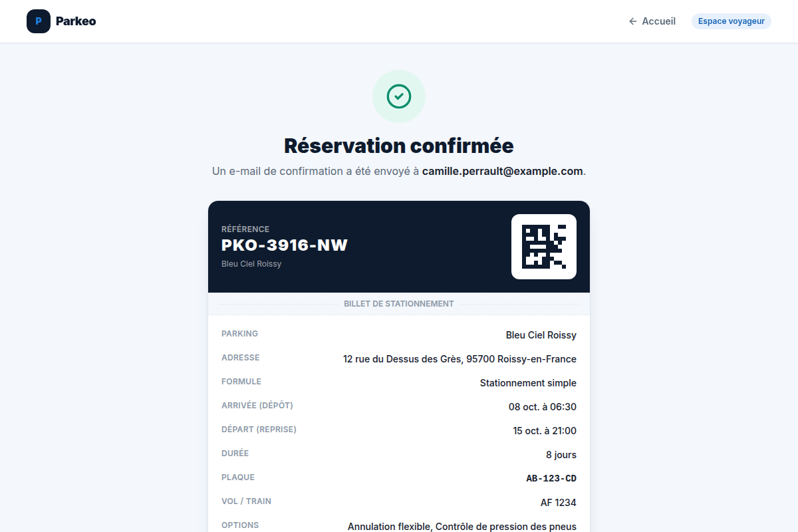The width and height of the screenshot is (798, 532).
Task: Click the QR code on the ticket
Action: coord(544,247)
